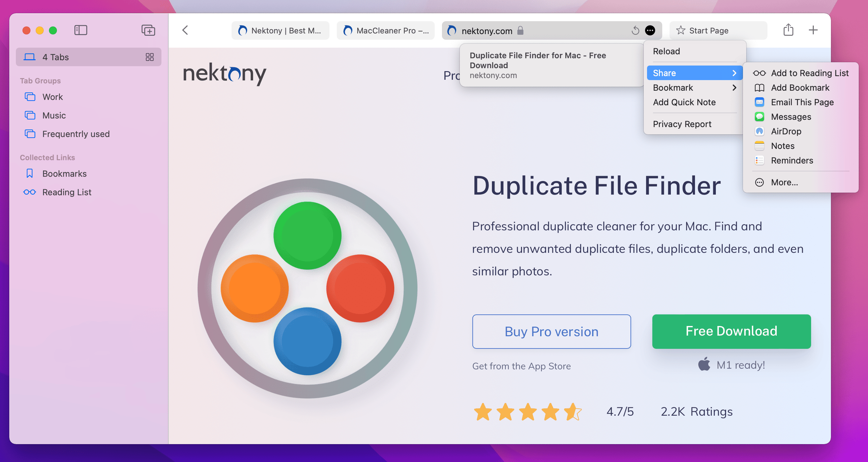Screen dimensions: 868x462
Task: Click the Work tab group icon
Action: point(30,97)
